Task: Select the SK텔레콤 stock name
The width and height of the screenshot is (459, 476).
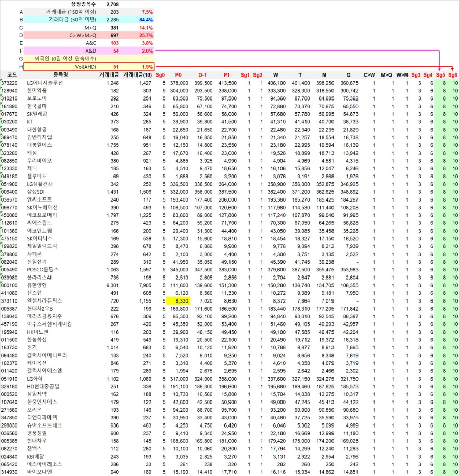Action: tap(37, 114)
